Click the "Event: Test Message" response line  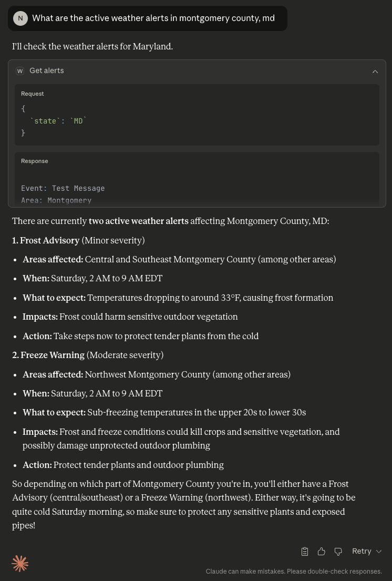[x=63, y=188]
